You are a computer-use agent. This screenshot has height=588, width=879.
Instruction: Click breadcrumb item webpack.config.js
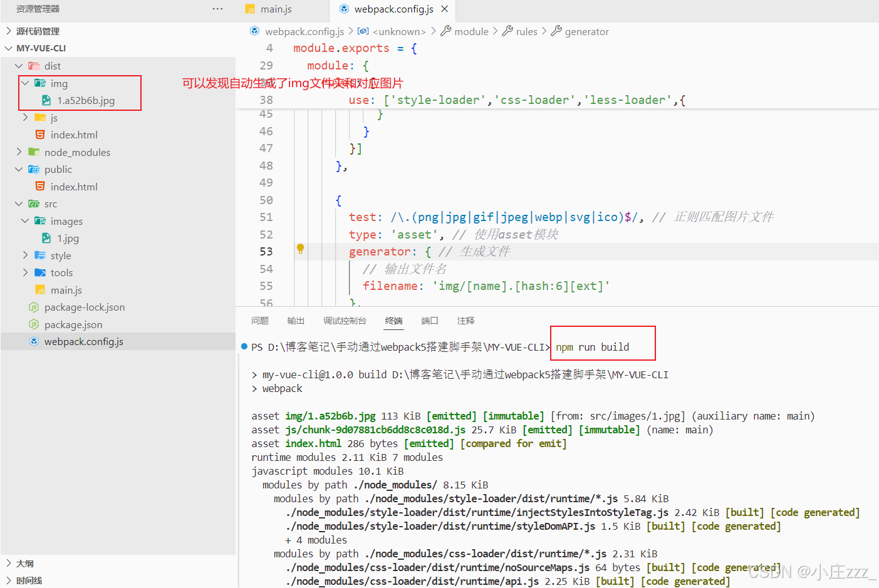tap(304, 31)
